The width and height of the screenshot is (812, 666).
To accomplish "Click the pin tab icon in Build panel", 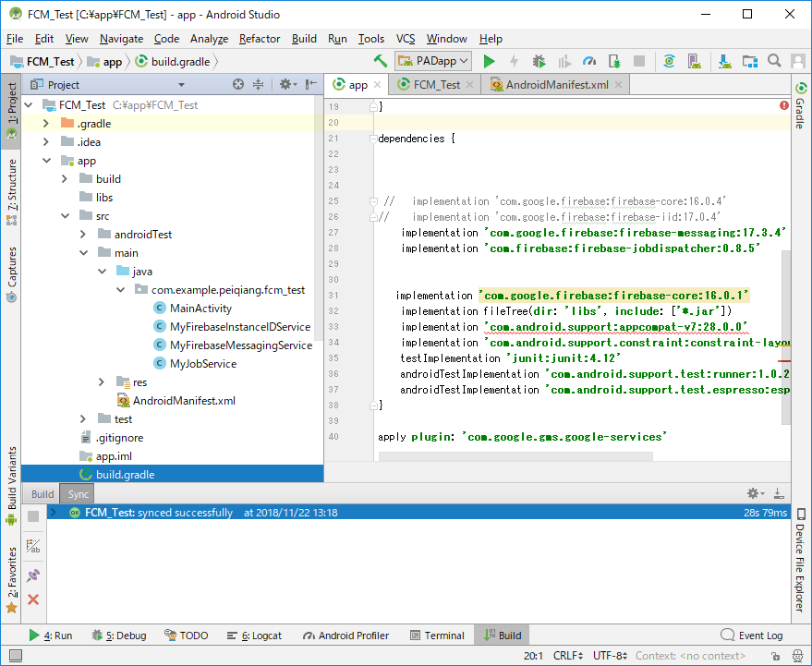I will click(33, 575).
